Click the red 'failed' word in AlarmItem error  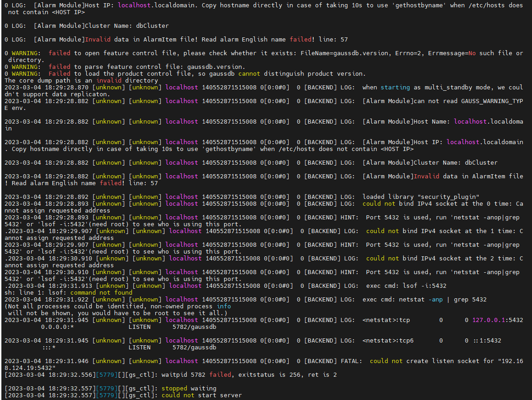(x=300, y=39)
